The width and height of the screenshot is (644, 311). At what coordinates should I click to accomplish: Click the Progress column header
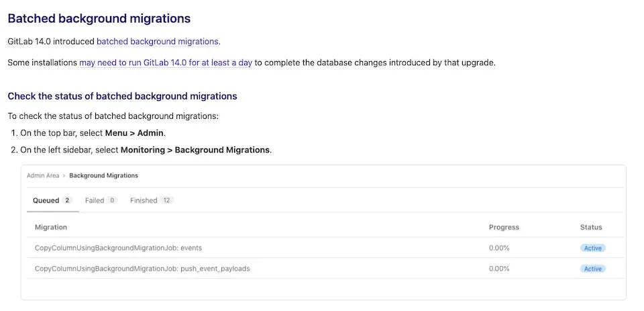pyautogui.click(x=504, y=227)
